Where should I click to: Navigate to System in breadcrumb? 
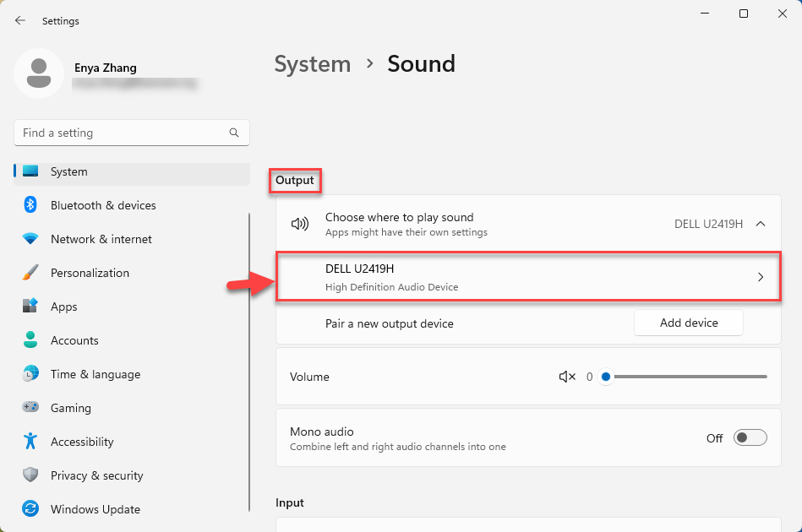tap(312, 64)
